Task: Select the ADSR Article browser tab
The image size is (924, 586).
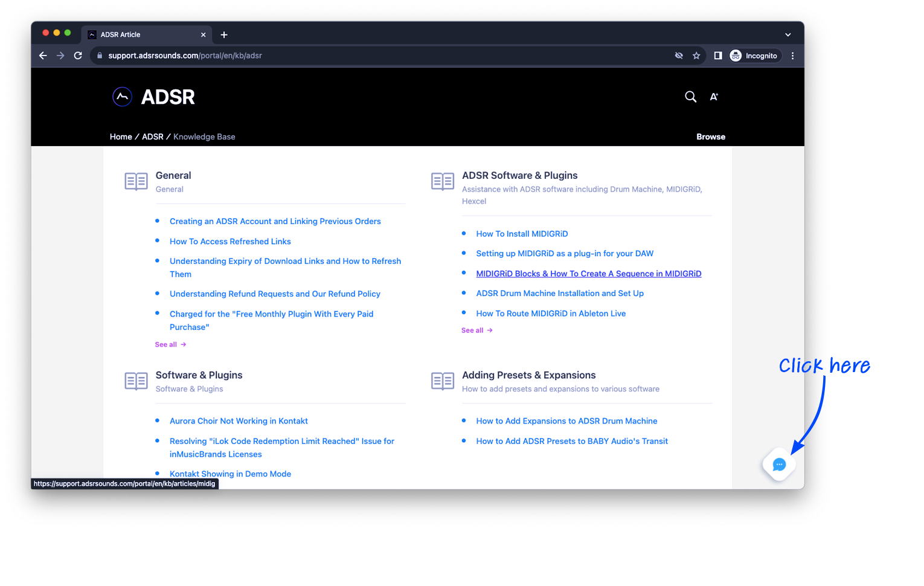Action: (x=148, y=34)
